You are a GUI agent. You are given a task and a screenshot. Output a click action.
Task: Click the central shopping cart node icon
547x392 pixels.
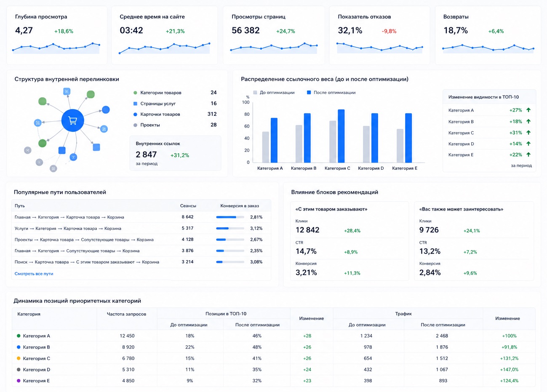point(72,120)
